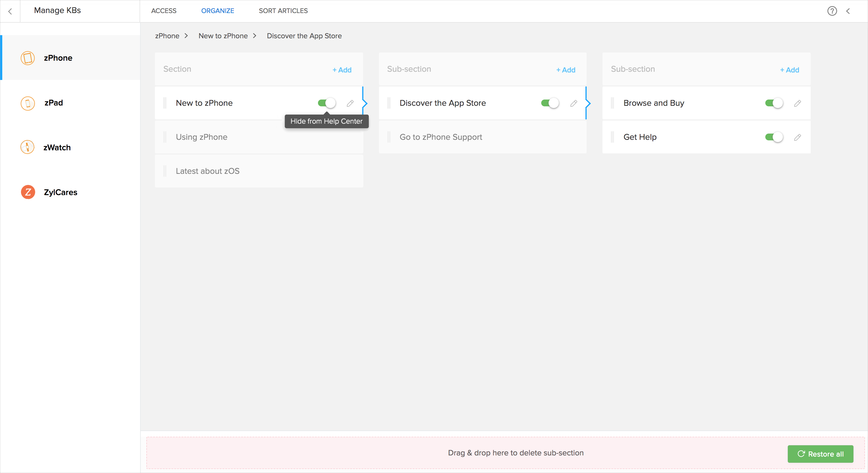Click the zPhone knowledge base icon

[28, 58]
